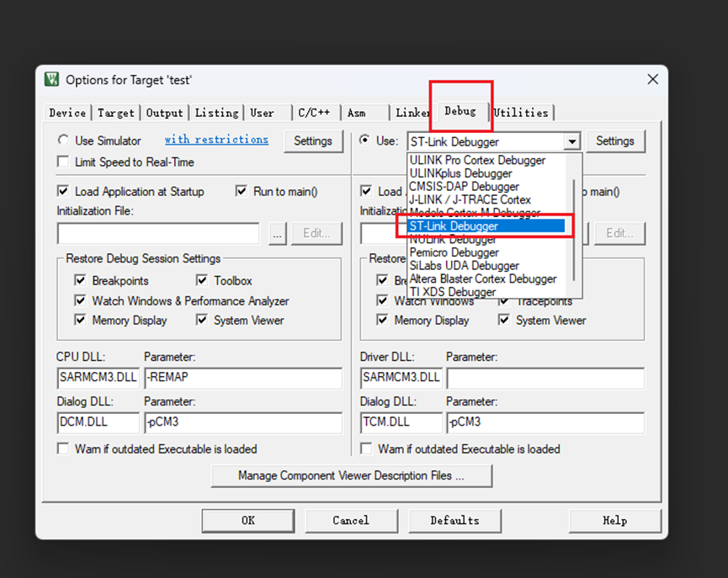Click the debugger dropdown list scrollbar
The height and width of the screenshot is (578, 728).
(574, 230)
